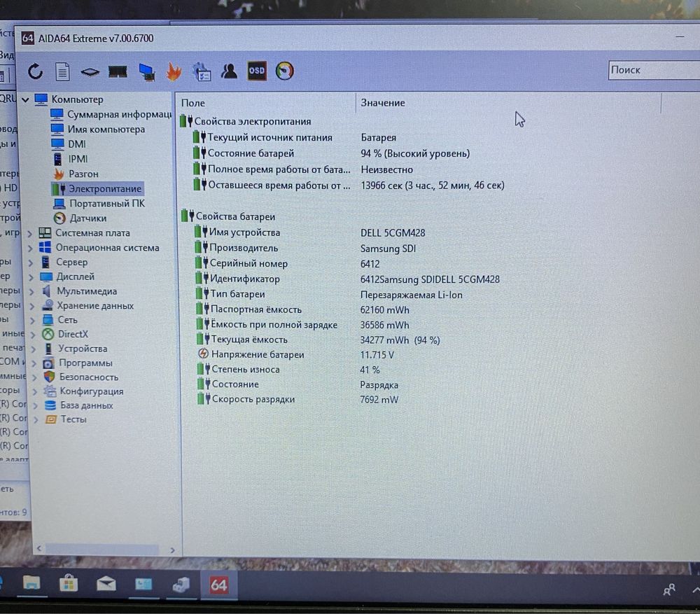The image size is (700, 614).
Task: Click the tree panel right scroll arrow
Action: click(x=172, y=550)
